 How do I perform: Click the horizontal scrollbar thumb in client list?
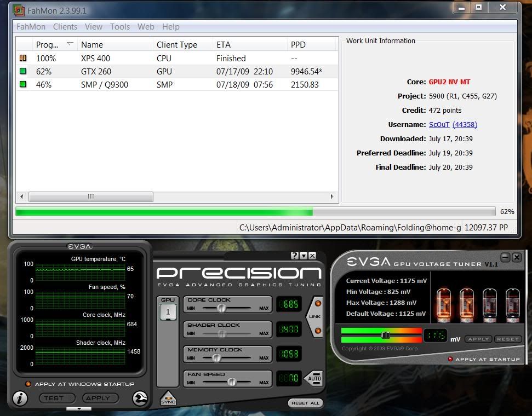tap(91, 197)
